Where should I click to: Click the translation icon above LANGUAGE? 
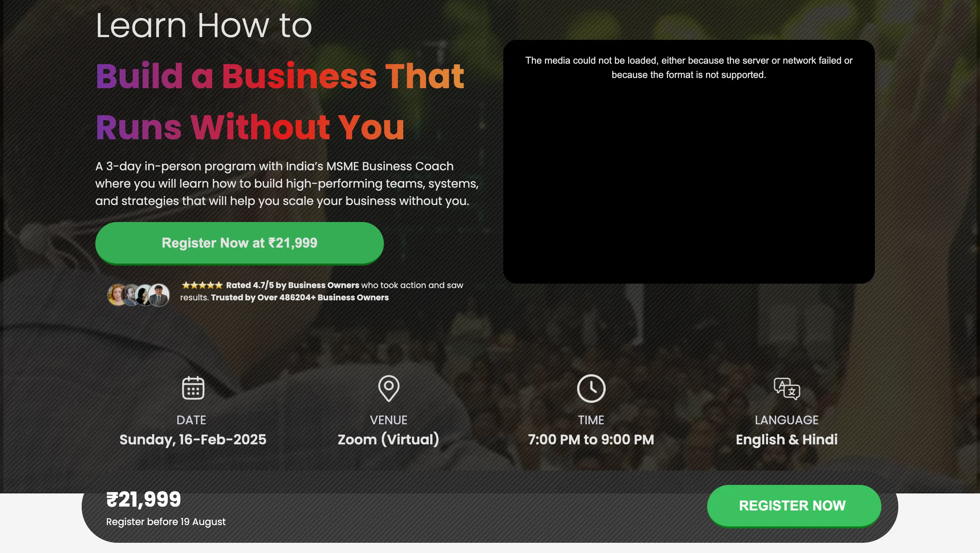coord(786,388)
